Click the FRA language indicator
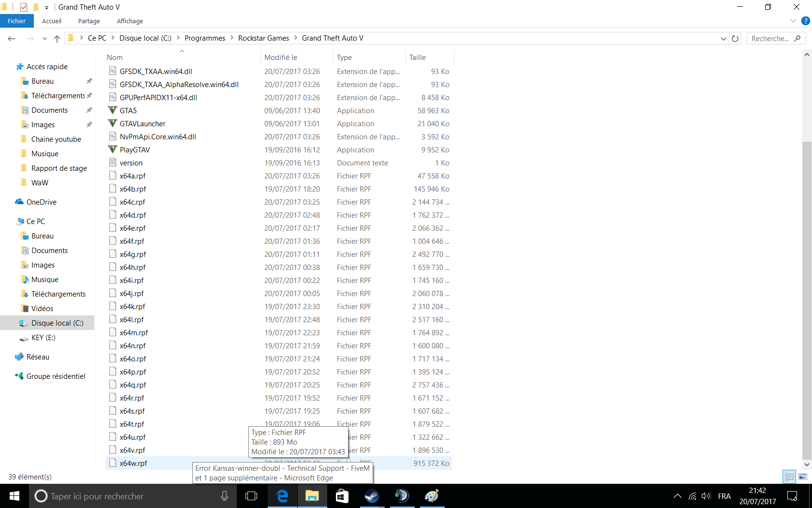Screen dimensions: 812x508 tap(724, 496)
